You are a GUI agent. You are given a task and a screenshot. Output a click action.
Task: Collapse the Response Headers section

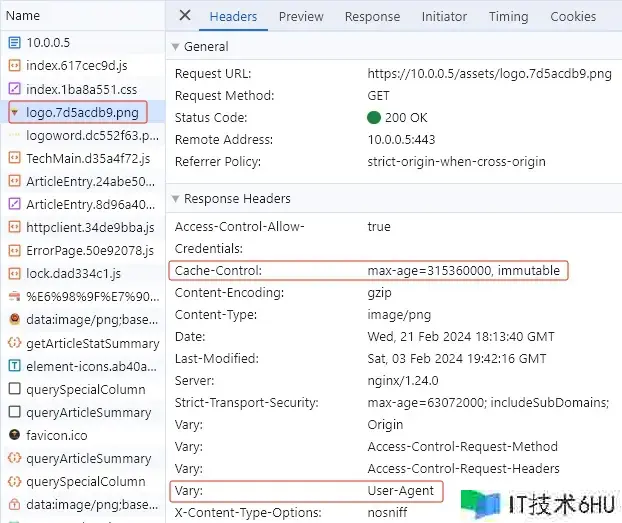click(176, 199)
